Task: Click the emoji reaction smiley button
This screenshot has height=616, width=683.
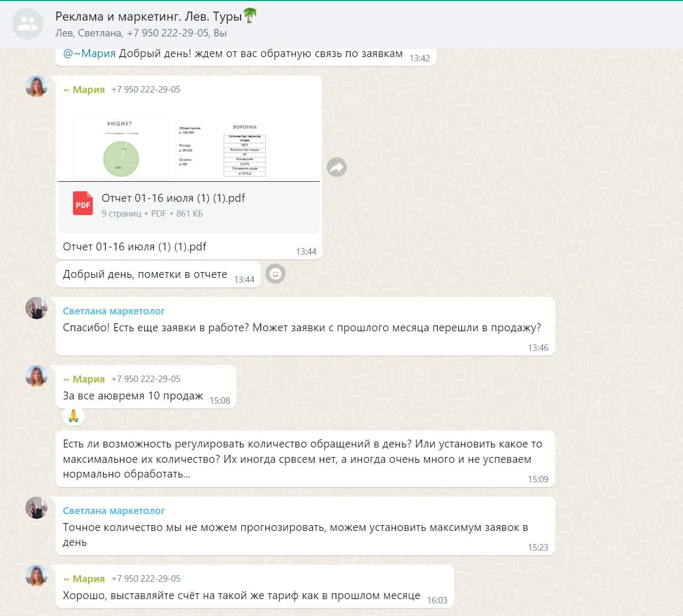Action: [275, 274]
